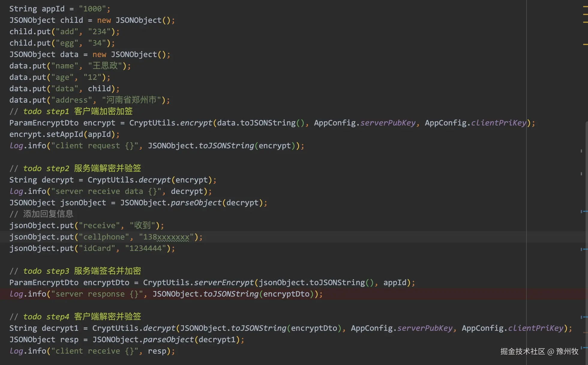Click the clientPriKey field in the step1 encrypt call
Screen dimensions: 588x365
pyautogui.click(x=499, y=123)
